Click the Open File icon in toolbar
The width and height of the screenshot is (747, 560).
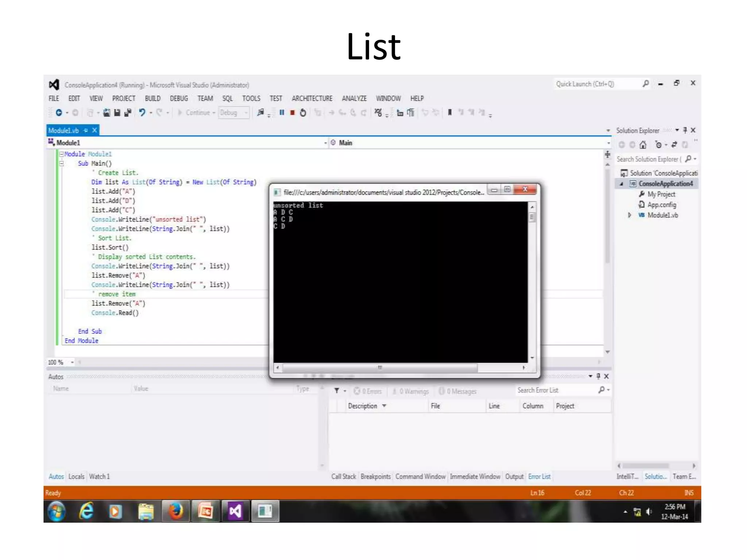coord(107,113)
